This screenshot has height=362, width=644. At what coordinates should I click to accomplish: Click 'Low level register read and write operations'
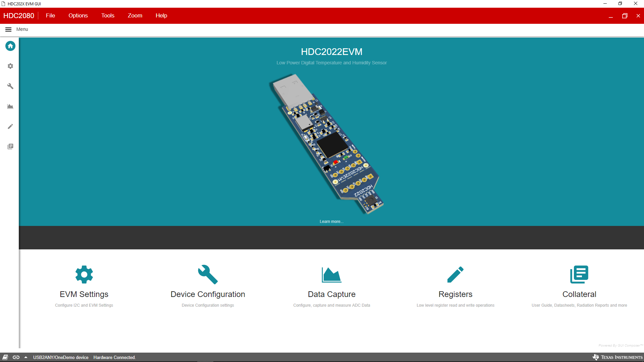click(455, 305)
